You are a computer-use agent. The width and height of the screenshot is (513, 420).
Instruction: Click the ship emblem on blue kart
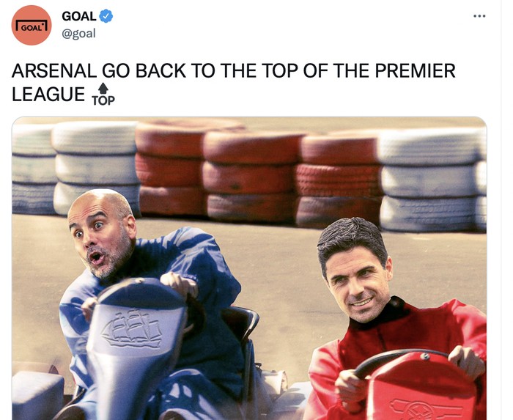pos(132,328)
